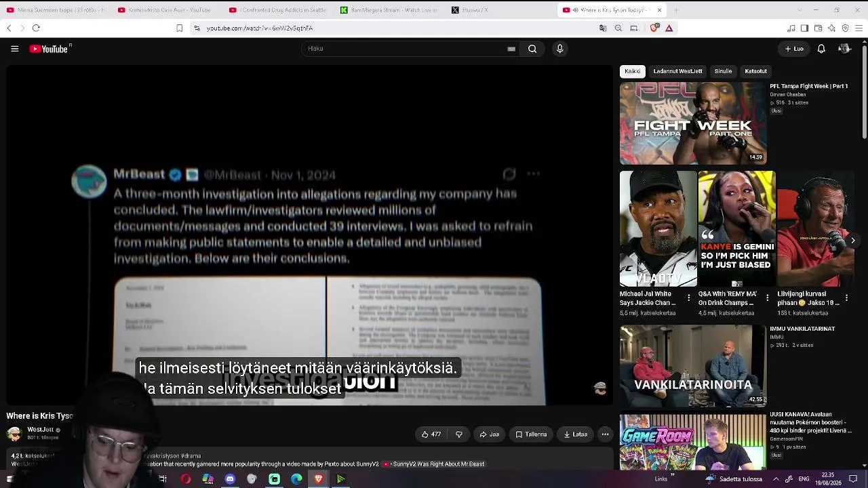
Task: Show the on-screen keyboard in search box
Action: [511, 49]
